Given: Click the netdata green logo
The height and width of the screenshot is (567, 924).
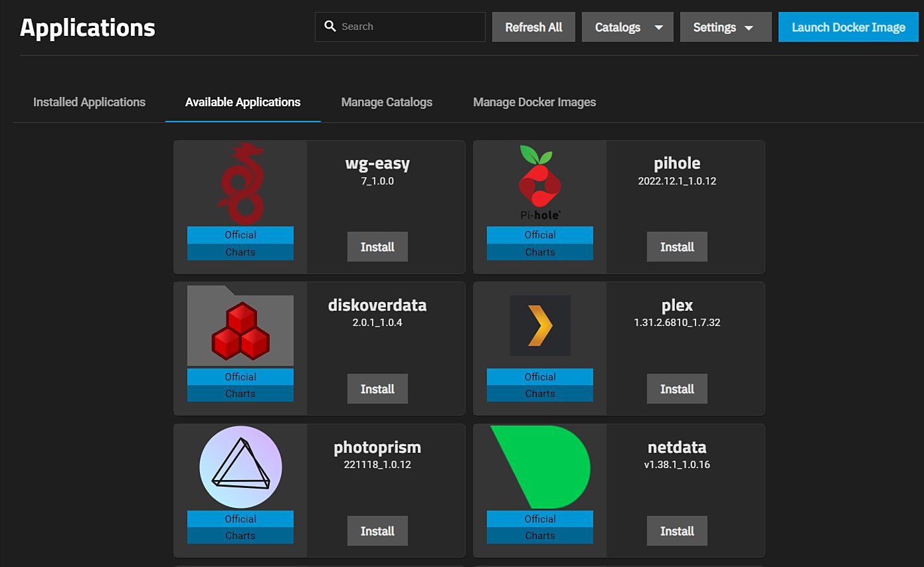Looking at the screenshot, I should click(540, 467).
